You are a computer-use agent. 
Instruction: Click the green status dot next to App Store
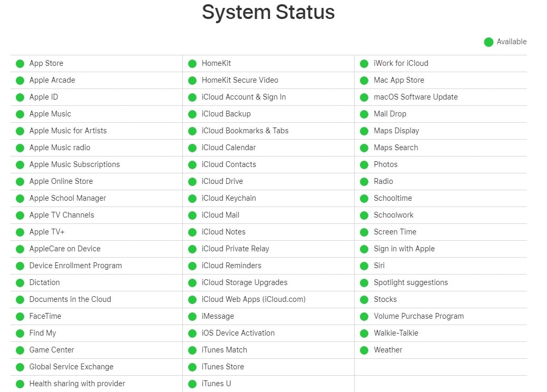[20, 63]
